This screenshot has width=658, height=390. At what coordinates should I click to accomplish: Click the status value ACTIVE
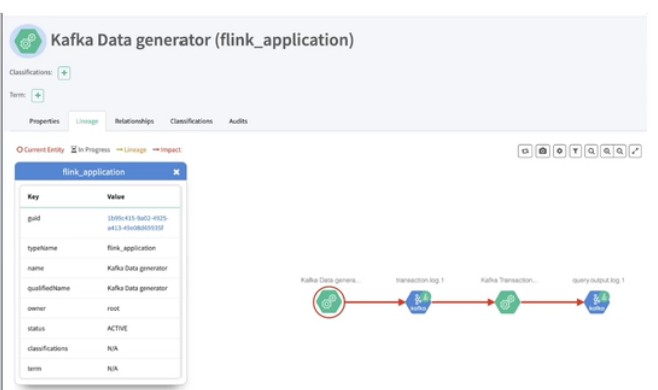[117, 328]
